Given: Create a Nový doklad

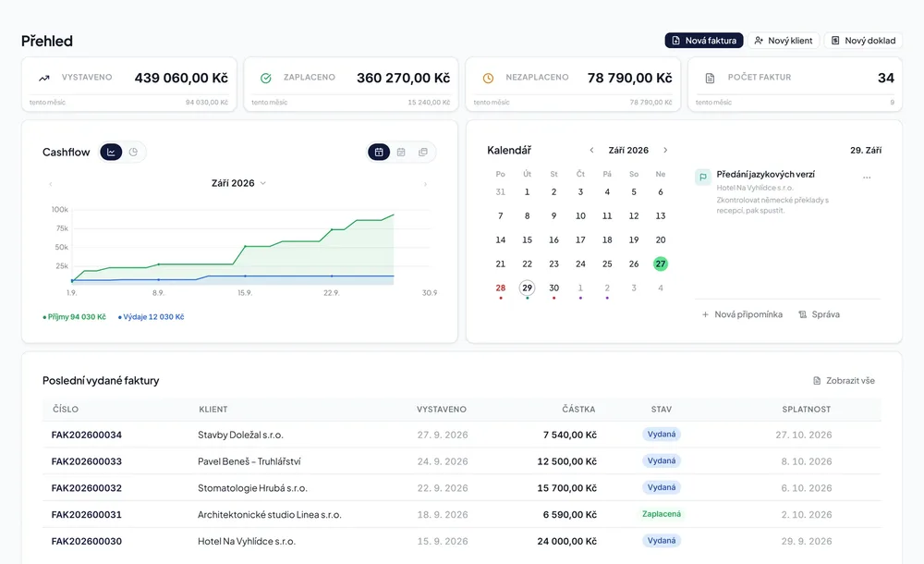Looking at the screenshot, I should 863,41.
